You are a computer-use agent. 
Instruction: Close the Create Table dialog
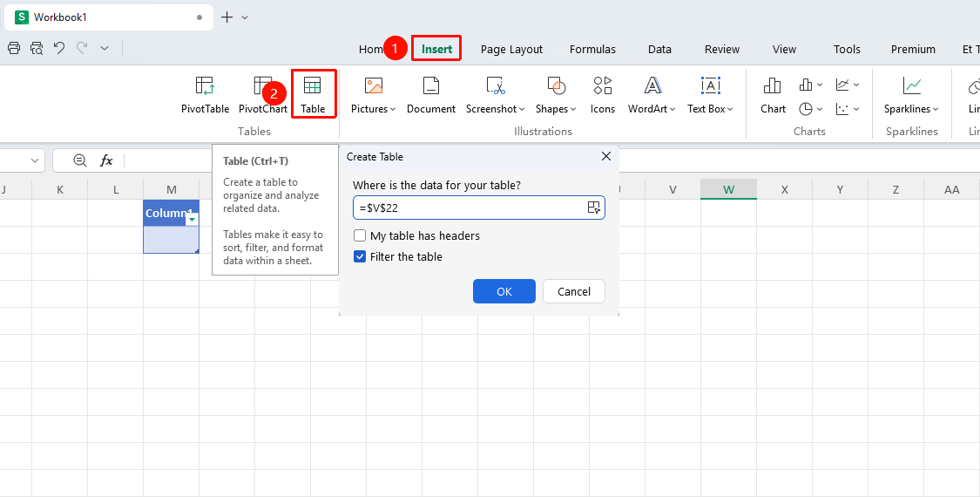tap(605, 156)
